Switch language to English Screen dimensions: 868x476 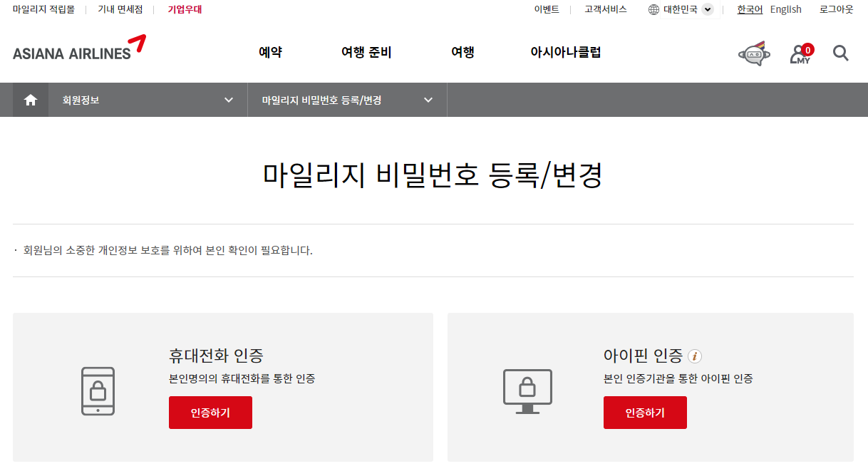click(x=785, y=9)
